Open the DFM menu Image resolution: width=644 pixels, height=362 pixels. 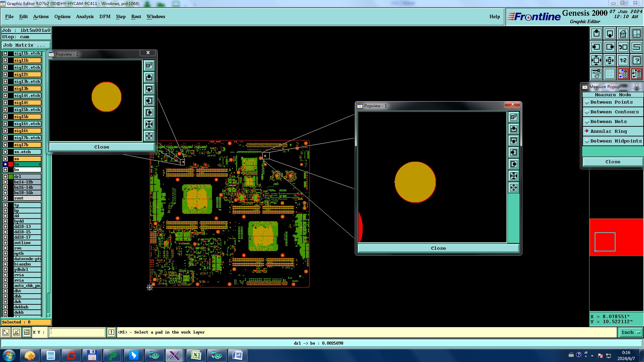pos(105,16)
